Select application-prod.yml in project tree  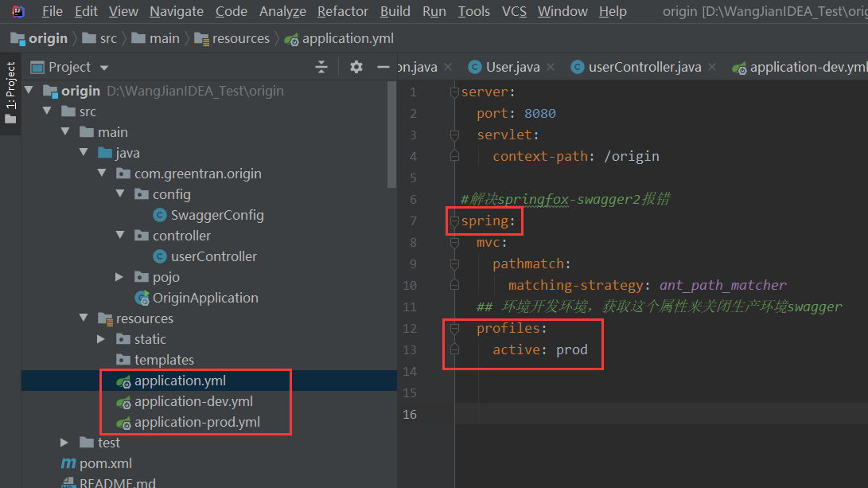197,422
